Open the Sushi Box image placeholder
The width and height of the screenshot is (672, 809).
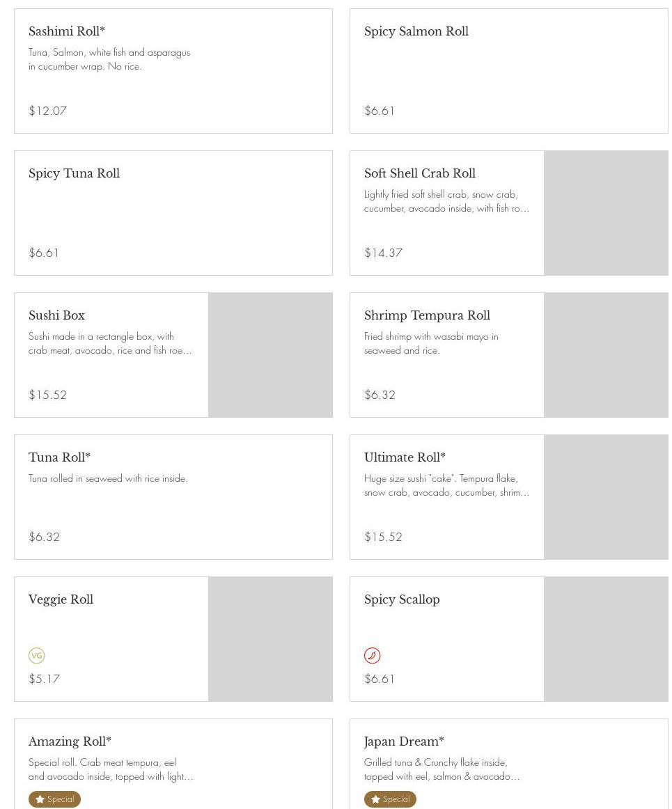coord(270,355)
